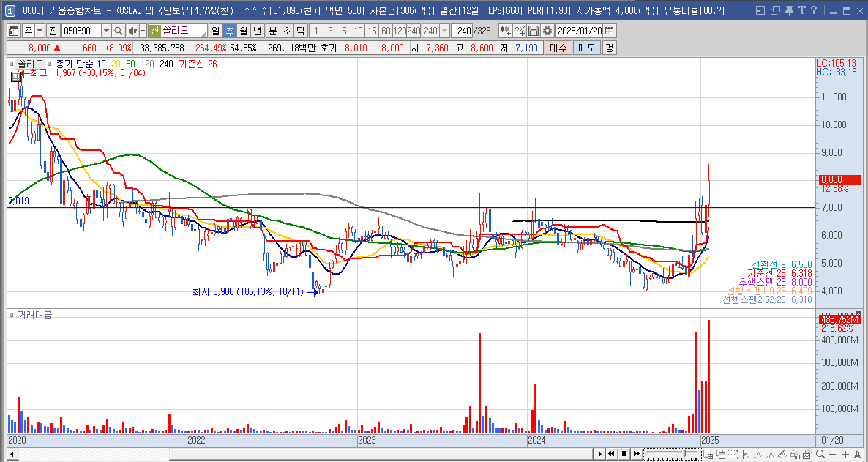Open stock search magnifier icon
The image size is (868, 462).
click(x=119, y=31)
